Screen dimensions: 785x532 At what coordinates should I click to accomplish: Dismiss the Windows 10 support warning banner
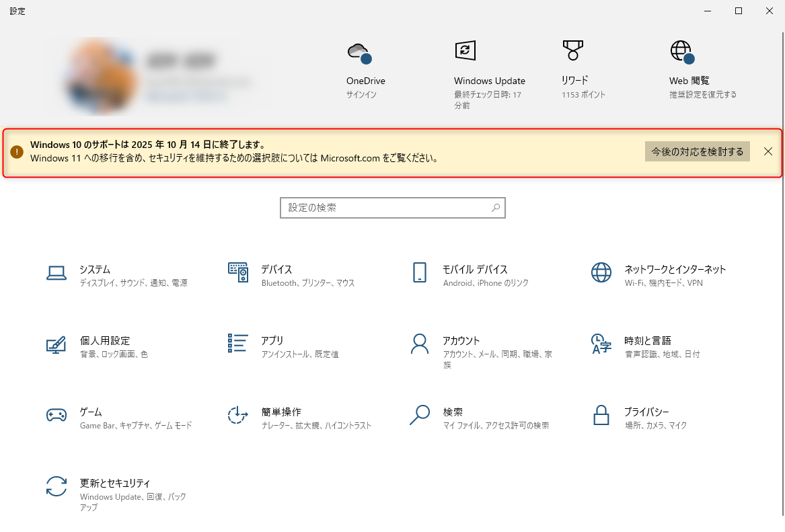point(768,151)
